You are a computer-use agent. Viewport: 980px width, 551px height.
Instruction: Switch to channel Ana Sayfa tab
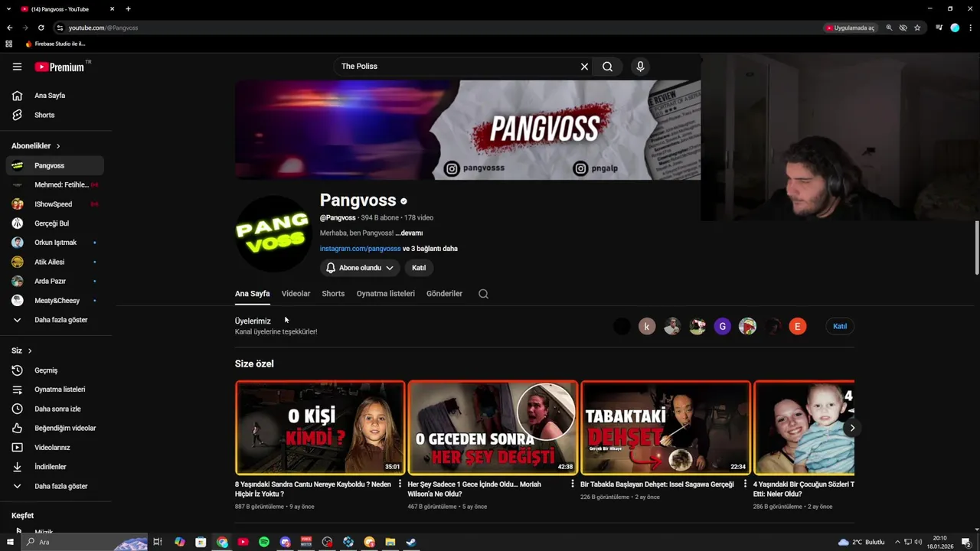252,294
